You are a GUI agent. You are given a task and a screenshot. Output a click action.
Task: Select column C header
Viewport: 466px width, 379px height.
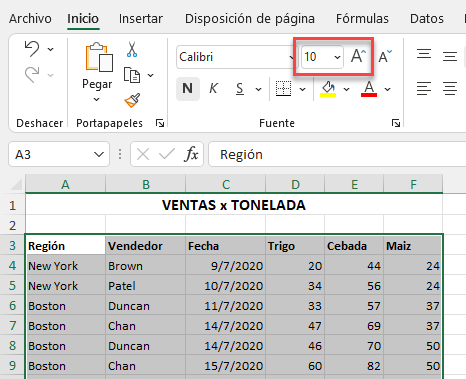[x=226, y=184]
